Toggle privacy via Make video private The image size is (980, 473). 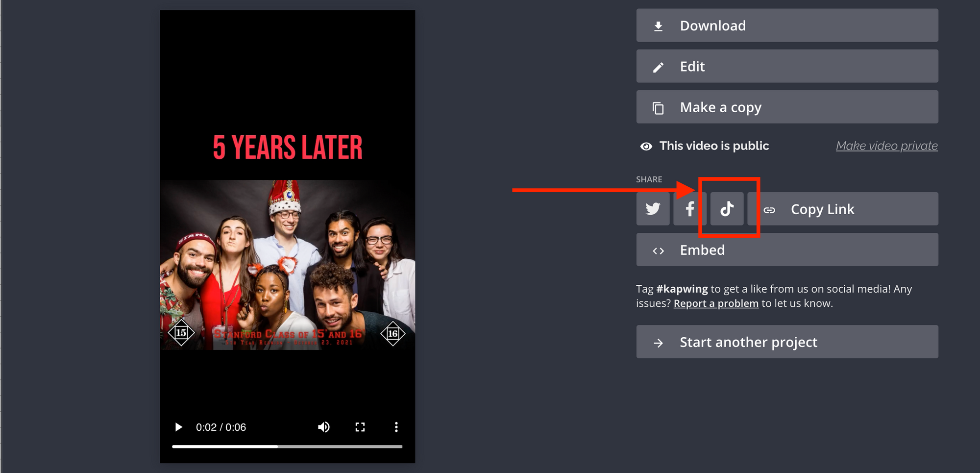pos(886,146)
